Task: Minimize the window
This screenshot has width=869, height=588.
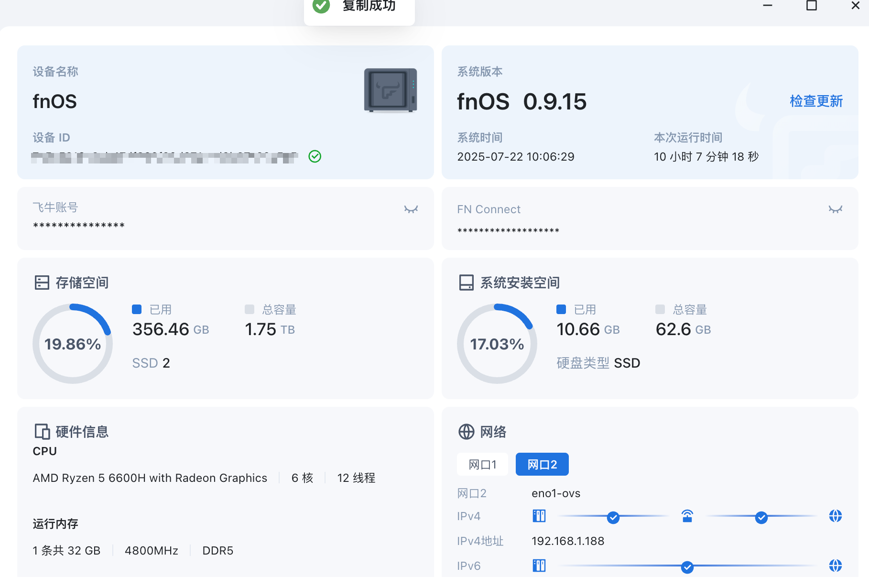Action: click(768, 5)
